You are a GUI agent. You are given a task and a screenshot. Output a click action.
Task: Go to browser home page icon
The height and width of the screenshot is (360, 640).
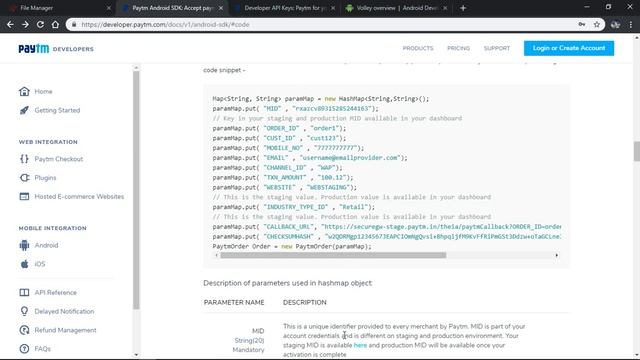55,24
